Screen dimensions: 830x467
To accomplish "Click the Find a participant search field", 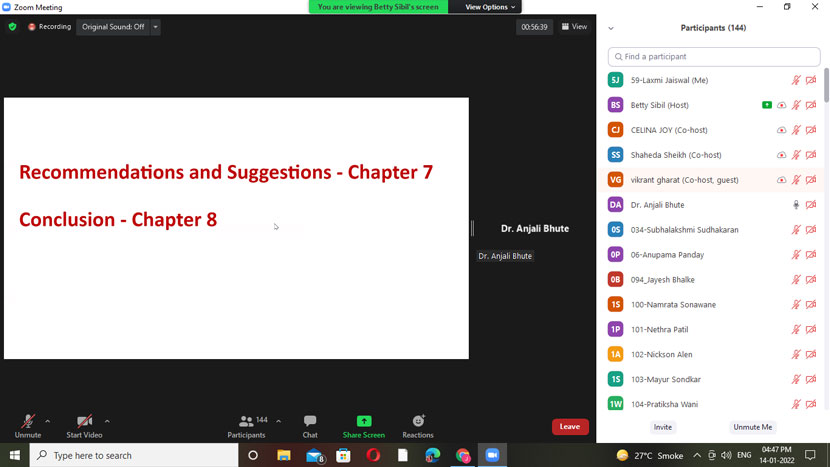I will 713,56.
